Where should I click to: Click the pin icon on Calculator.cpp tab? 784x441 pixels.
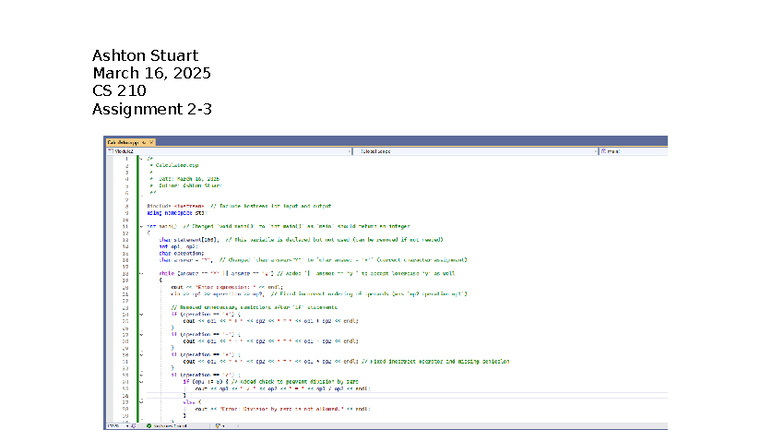click(144, 143)
